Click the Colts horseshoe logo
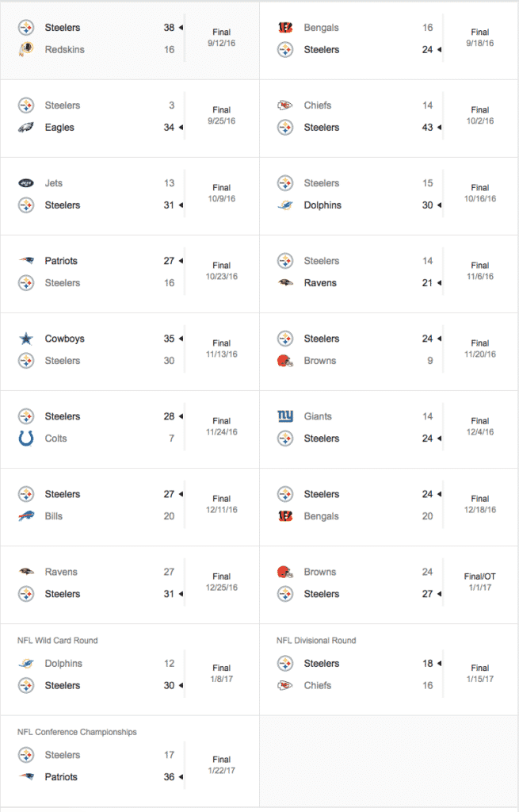519x812 pixels. pyautogui.click(x=26, y=439)
